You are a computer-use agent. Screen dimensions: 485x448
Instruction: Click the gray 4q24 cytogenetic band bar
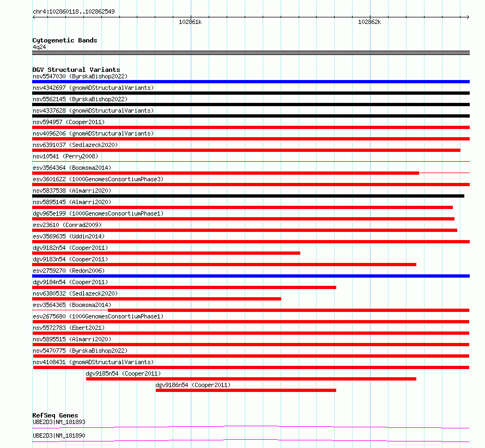coord(251,53)
